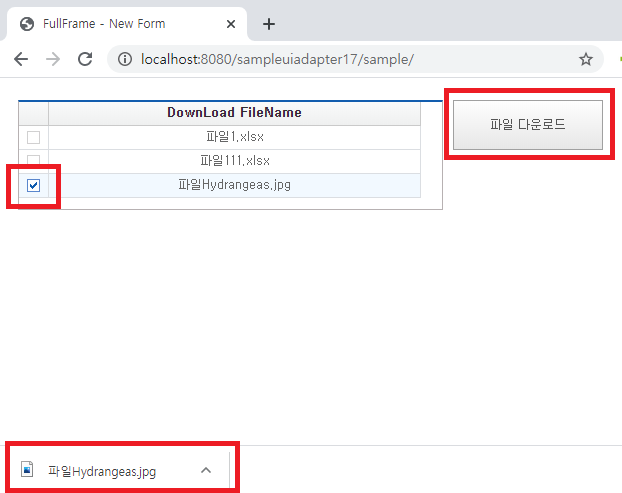Select the 파일Hydrangeas.jpg grid row
The height and width of the screenshot is (493, 622).
(x=234, y=185)
